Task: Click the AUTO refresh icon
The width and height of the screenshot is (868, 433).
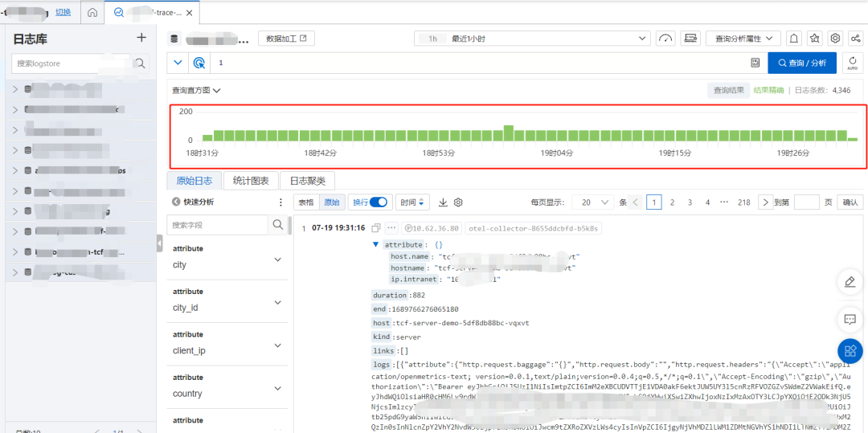Action: point(853,63)
